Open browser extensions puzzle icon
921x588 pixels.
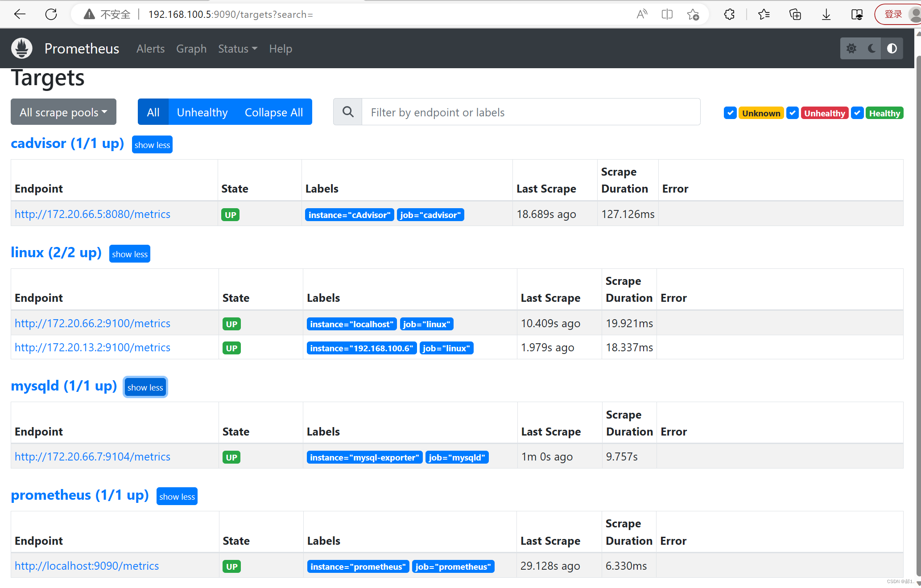pyautogui.click(x=729, y=14)
